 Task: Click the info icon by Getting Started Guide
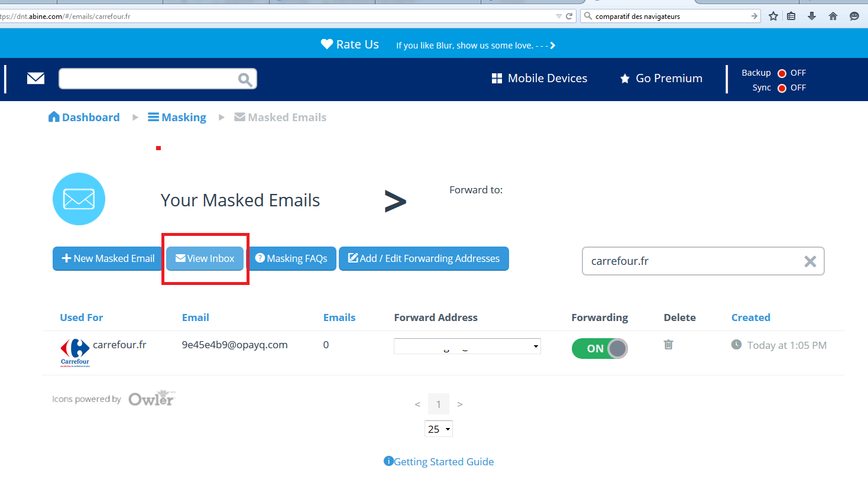[x=388, y=461]
